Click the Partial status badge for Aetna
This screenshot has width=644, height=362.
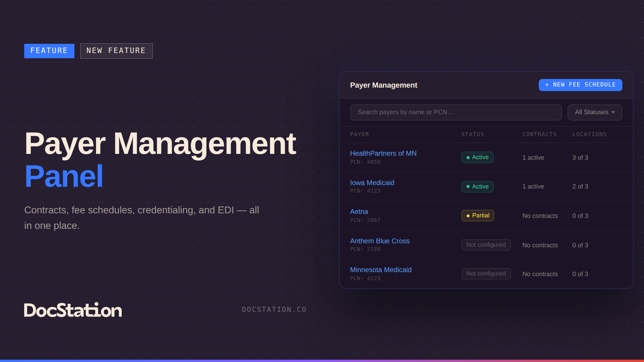point(478,216)
